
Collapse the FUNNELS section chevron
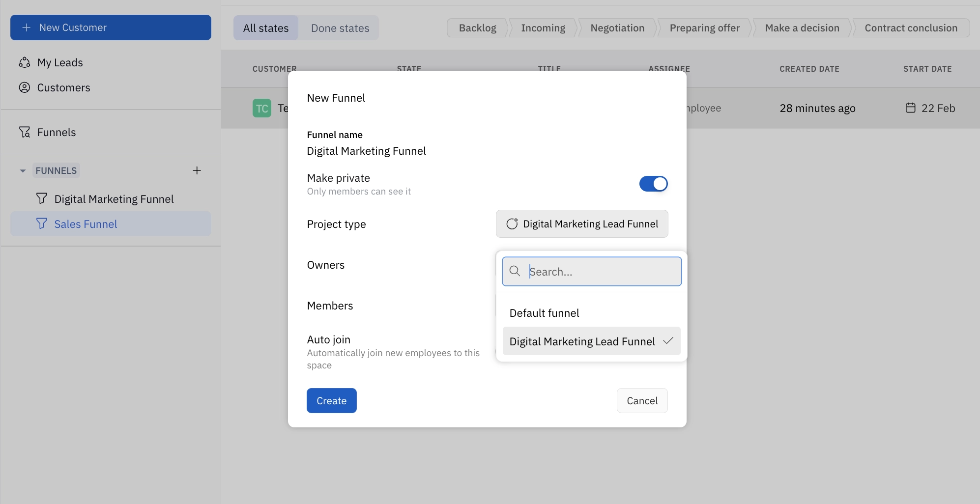tap(22, 170)
